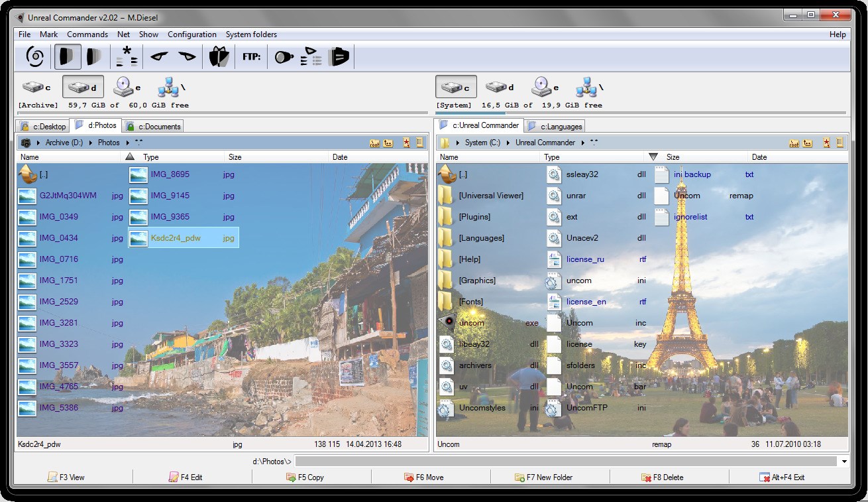
Task: Open right panel favorites star icon
Action: (826, 143)
